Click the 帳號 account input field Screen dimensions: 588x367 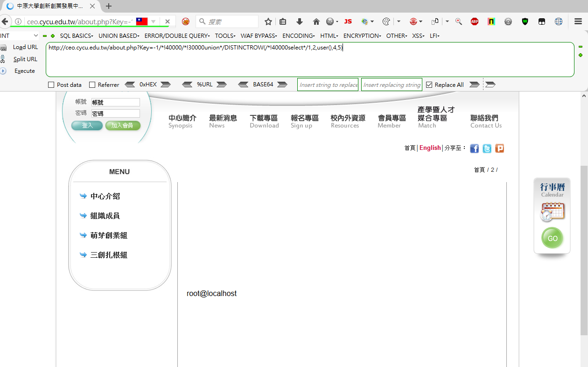115,102
